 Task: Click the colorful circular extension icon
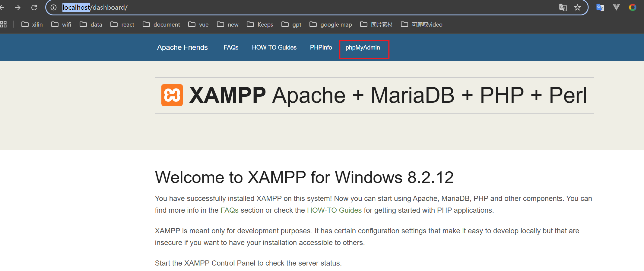tap(633, 7)
